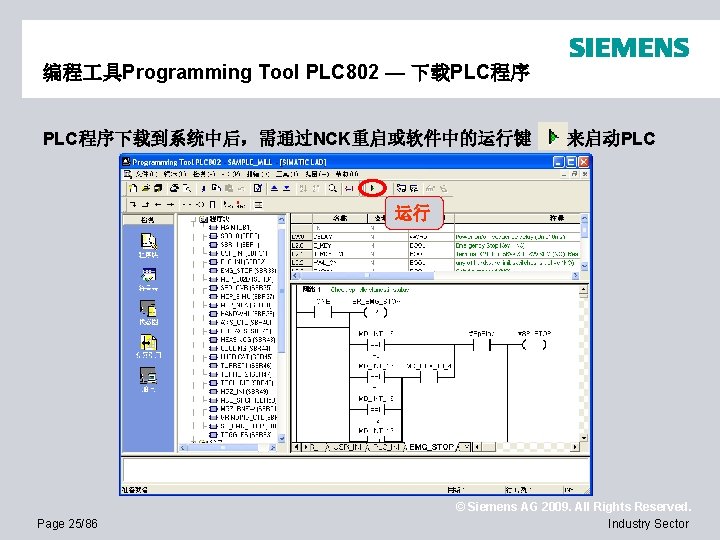Open the PLC menu in menu bar
This screenshot has width=720, height=540.
(x=231, y=174)
